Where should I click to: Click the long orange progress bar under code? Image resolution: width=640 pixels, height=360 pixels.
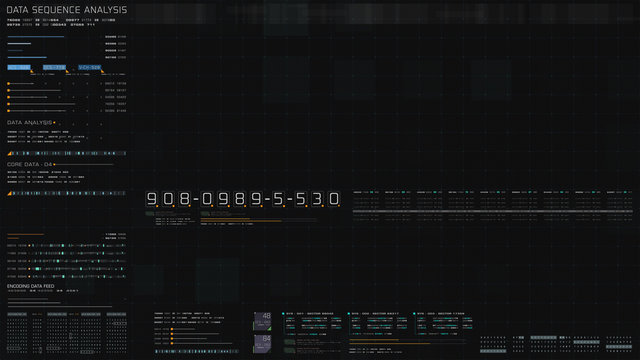241,221
